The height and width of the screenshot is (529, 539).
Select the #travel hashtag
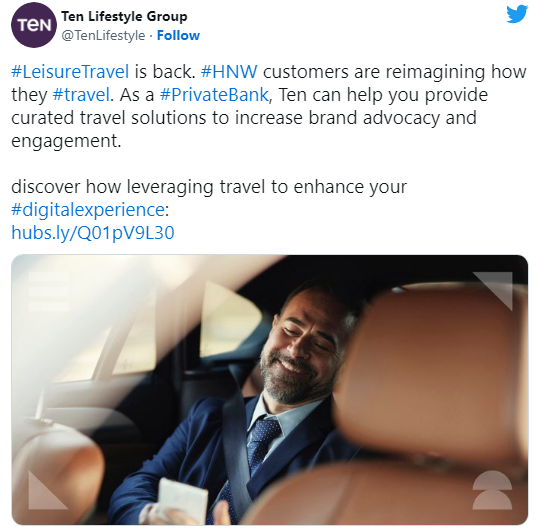tap(81, 95)
